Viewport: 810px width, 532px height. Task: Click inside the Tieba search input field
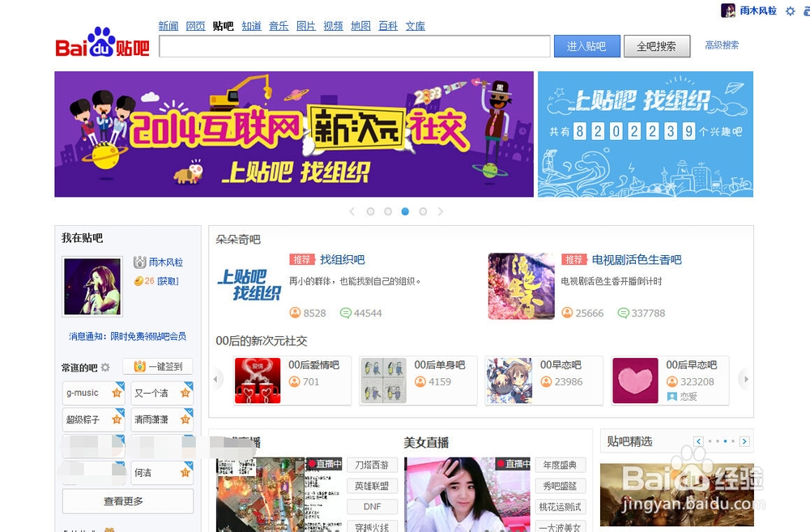point(355,46)
